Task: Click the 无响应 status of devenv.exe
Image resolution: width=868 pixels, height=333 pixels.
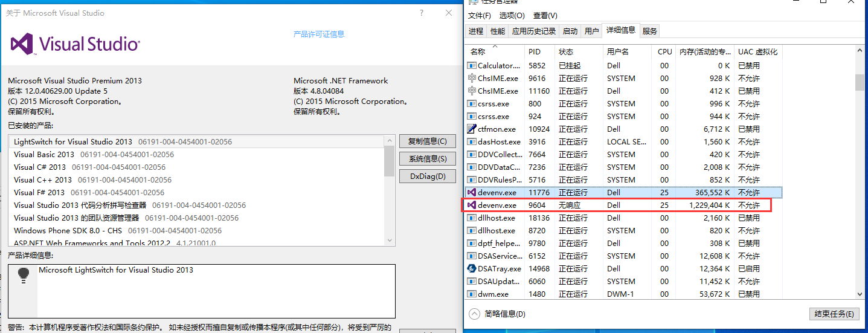Action: pyautogui.click(x=568, y=205)
